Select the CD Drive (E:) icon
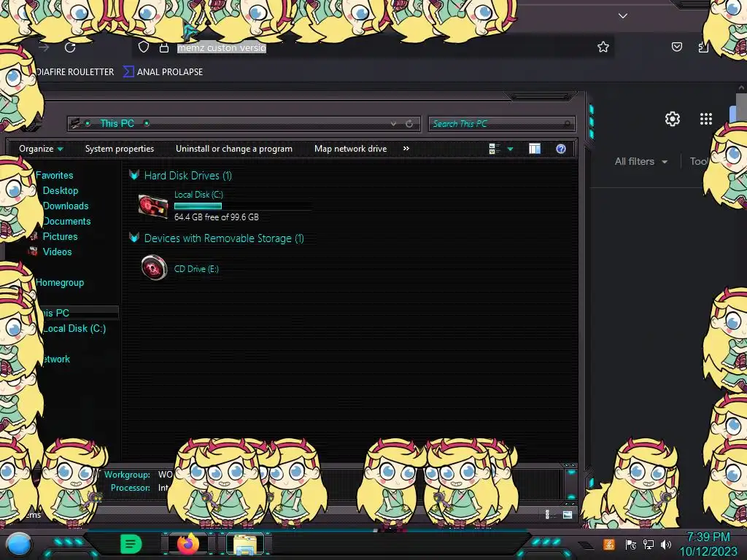 [x=155, y=268]
